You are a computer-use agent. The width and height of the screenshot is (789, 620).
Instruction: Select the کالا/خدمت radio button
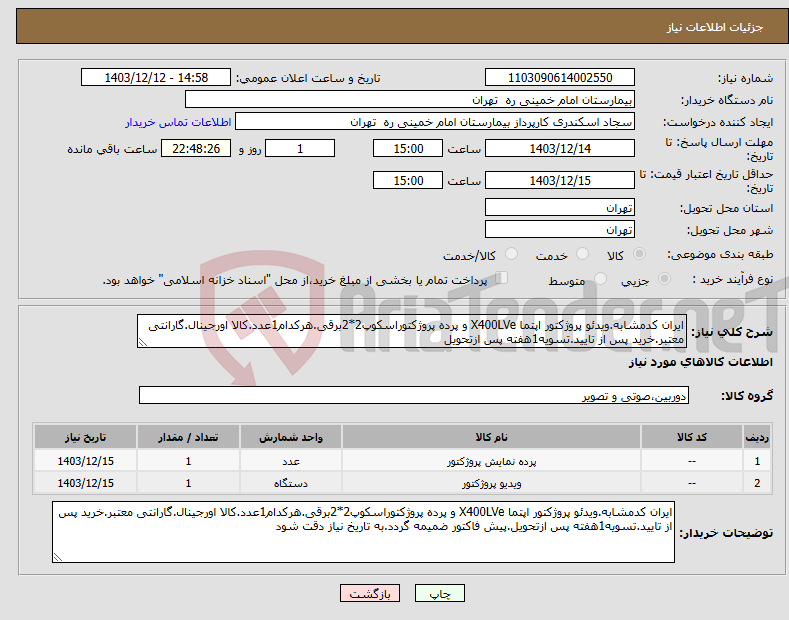click(511, 254)
